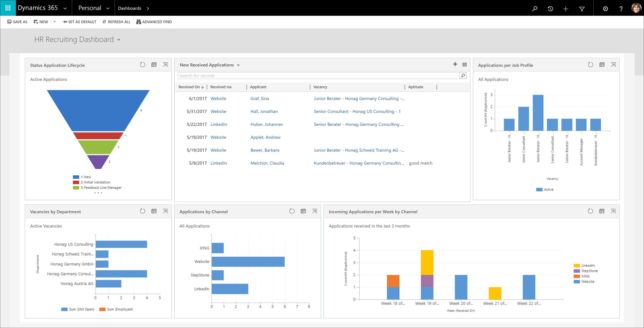Refresh the Applications by Channel chart
The height and width of the screenshot is (328, 644).
point(292,211)
